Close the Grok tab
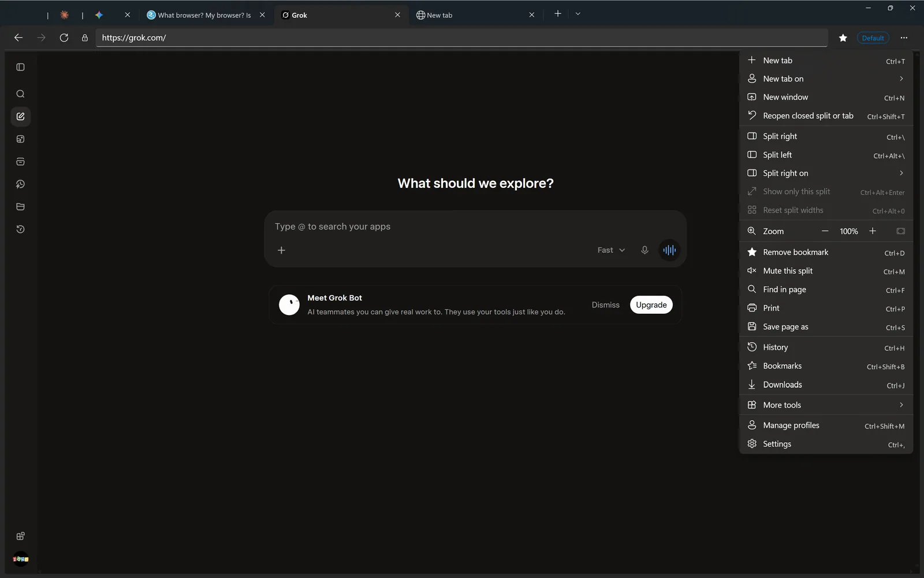The image size is (924, 578). coord(397,15)
